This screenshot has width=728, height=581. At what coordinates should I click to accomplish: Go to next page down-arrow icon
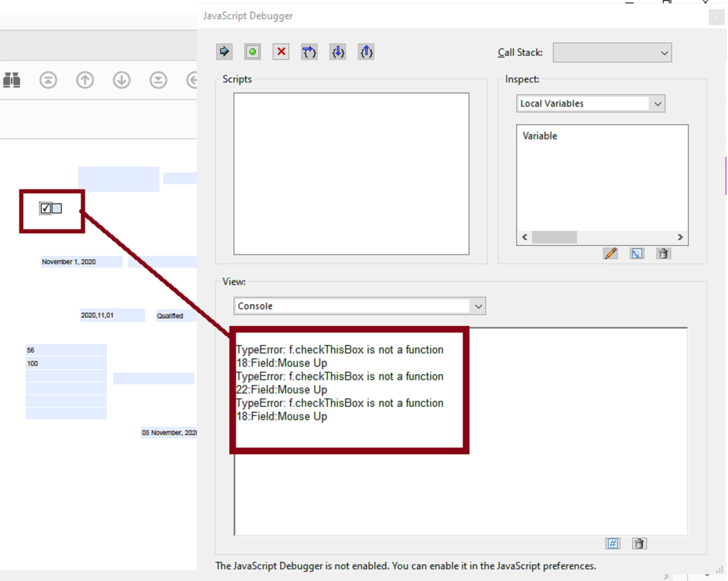[122, 80]
